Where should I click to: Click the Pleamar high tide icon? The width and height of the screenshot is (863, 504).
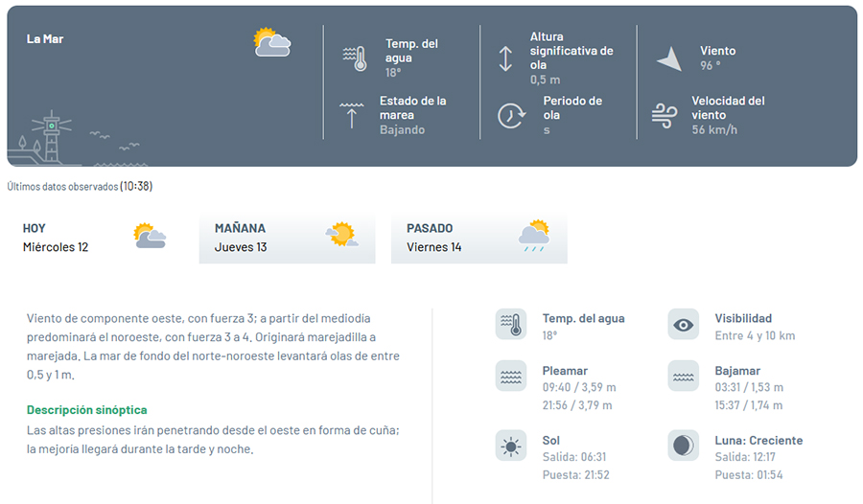tap(511, 377)
